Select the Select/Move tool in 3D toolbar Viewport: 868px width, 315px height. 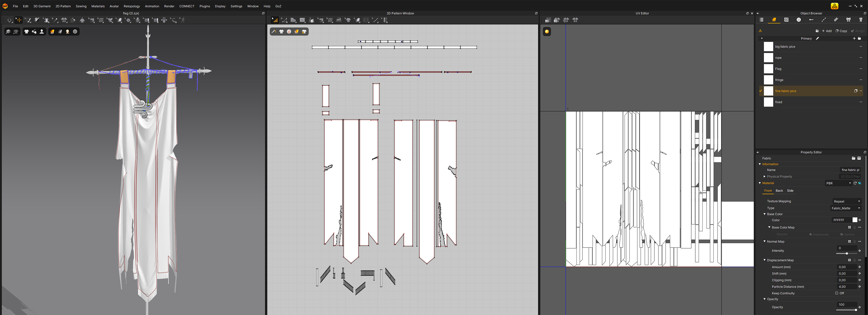18,20
